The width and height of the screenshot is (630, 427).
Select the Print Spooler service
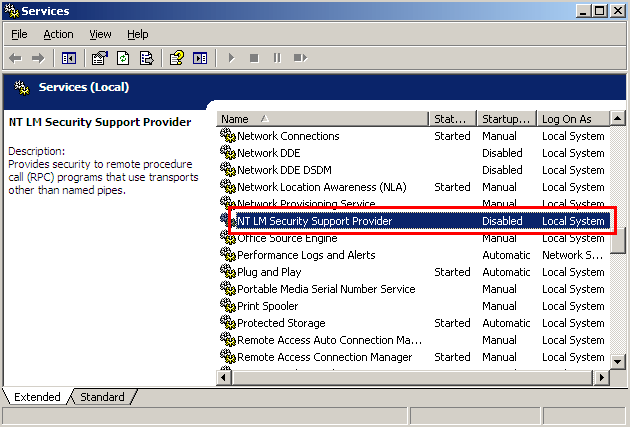[267, 306]
